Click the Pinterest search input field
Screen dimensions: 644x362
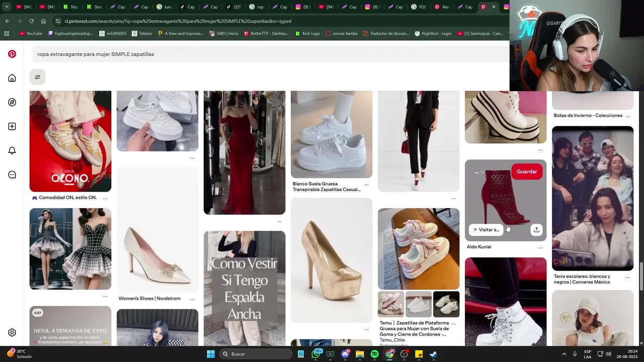tap(272, 54)
